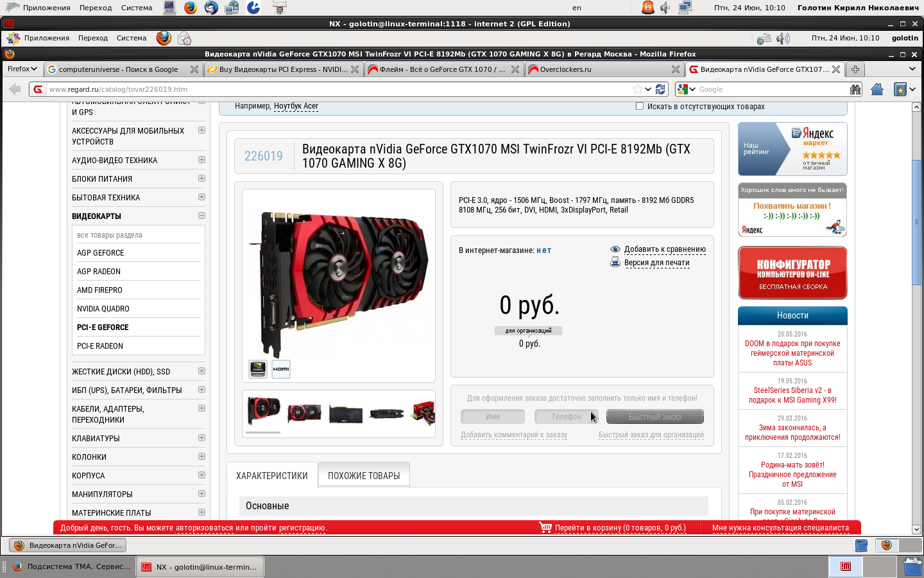
Task: Open the ХАРАКТЕРИСТИКИ tab
Action: 272,476
